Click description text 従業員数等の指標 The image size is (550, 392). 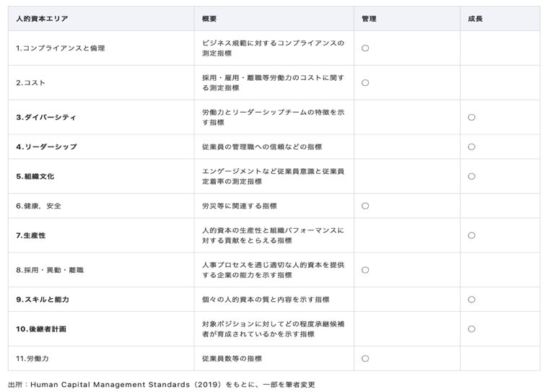coord(232,358)
